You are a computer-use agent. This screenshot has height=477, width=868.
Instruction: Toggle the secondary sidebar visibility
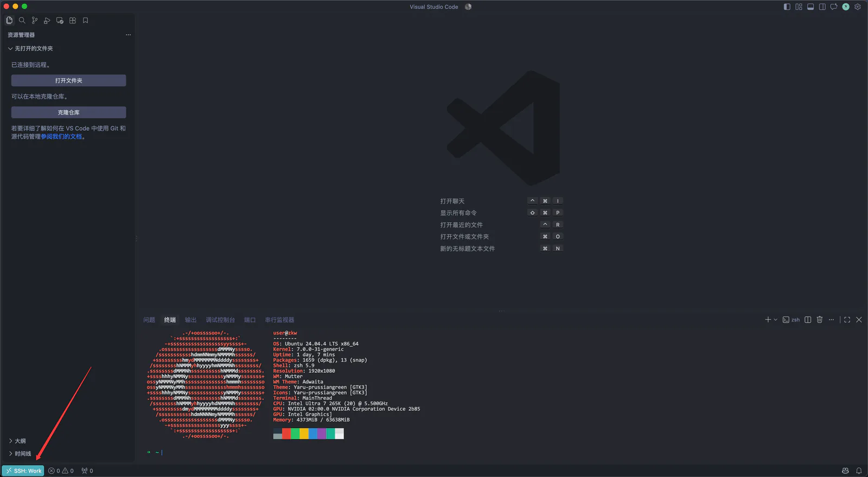pos(822,7)
